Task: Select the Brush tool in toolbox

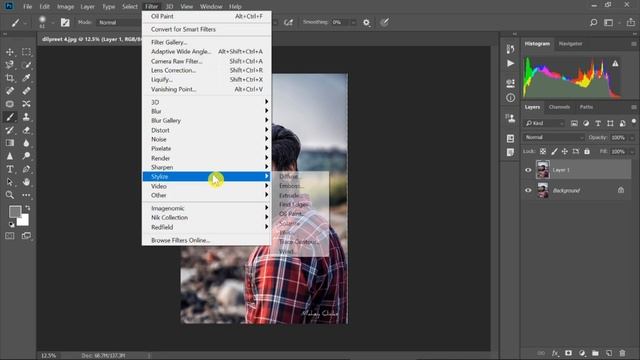Action: coord(10,117)
